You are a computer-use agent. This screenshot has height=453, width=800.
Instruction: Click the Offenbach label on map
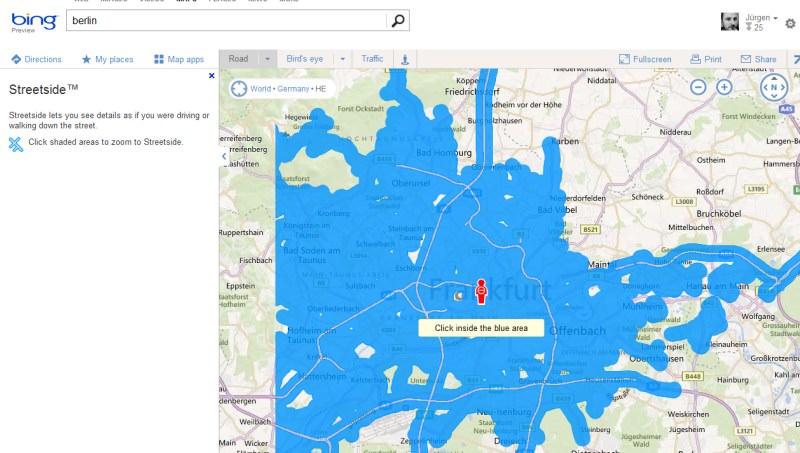[578, 331]
